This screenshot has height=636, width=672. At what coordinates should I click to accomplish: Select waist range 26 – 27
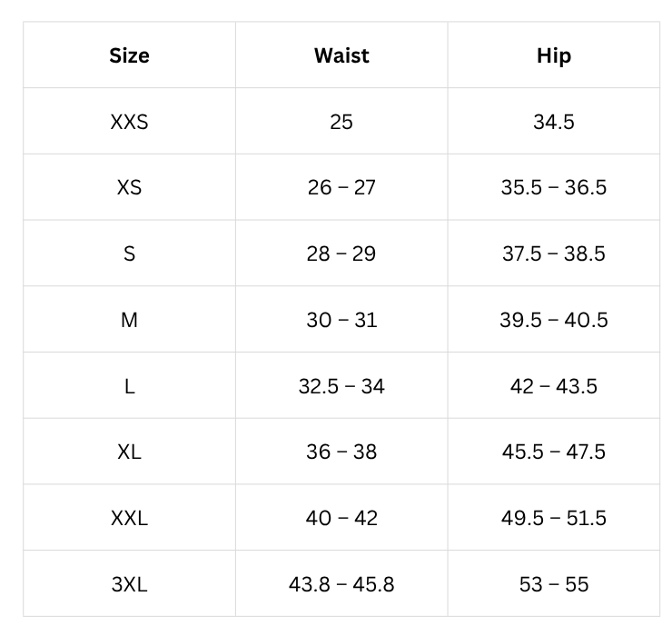tap(341, 187)
